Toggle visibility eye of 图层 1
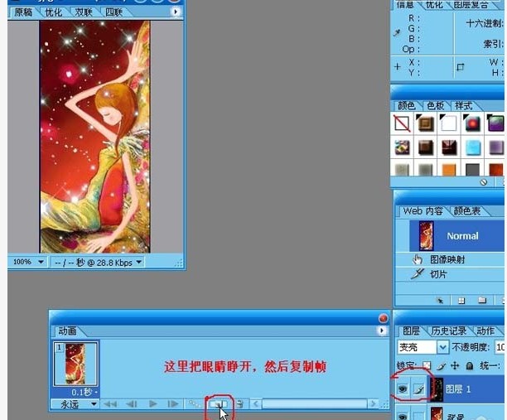Screen dimensions: 507x420 403,389
